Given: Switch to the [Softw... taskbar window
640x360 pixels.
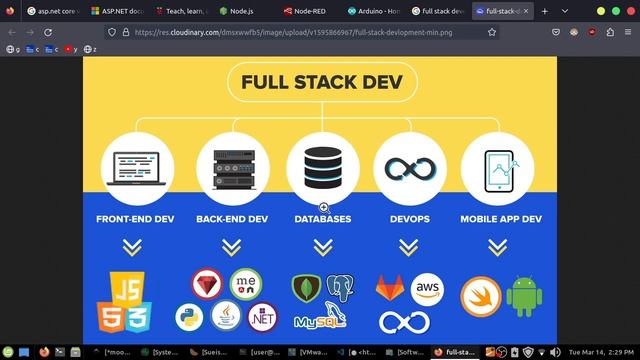Looking at the screenshot, I should click(405, 352).
